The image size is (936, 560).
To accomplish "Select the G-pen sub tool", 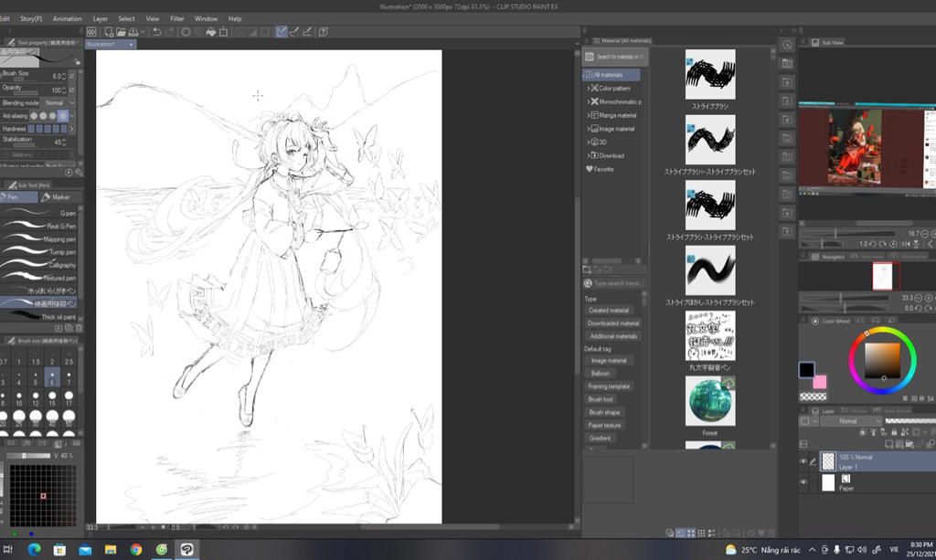I will tap(38, 213).
